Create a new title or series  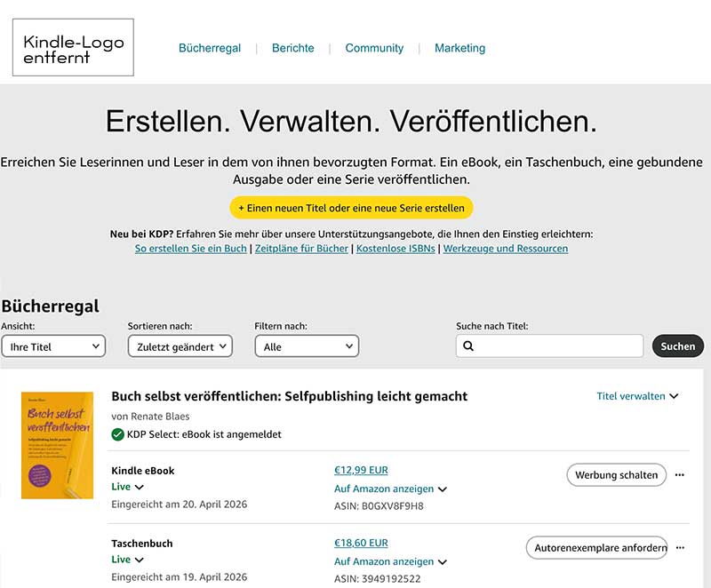click(351, 208)
